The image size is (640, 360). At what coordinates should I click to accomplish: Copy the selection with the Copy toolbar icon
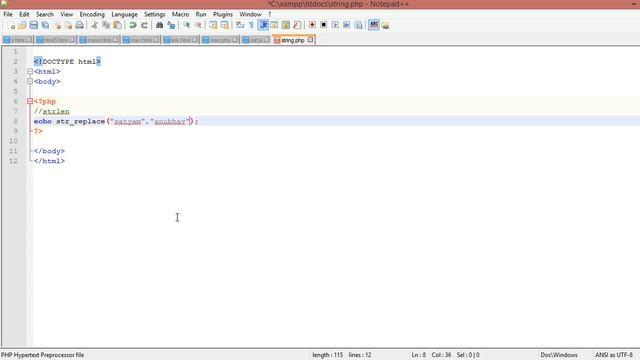click(106, 25)
